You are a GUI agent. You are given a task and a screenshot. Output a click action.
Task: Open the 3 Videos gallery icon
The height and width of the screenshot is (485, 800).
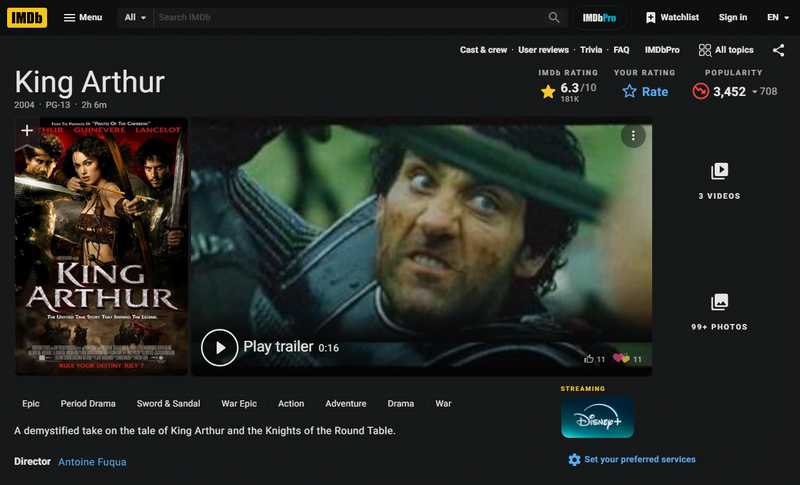(719, 172)
